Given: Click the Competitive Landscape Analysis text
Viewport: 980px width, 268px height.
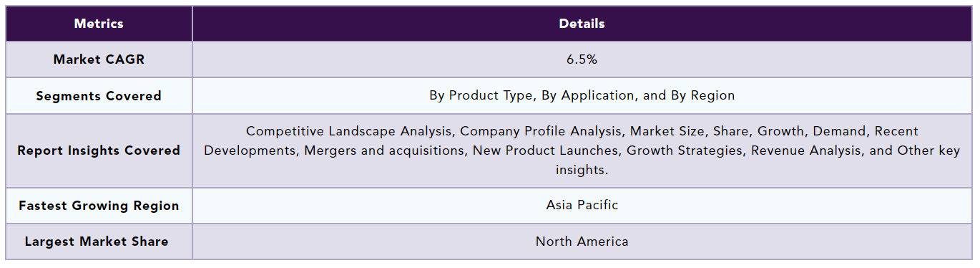Looking at the screenshot, I should (x=349, y=131).
